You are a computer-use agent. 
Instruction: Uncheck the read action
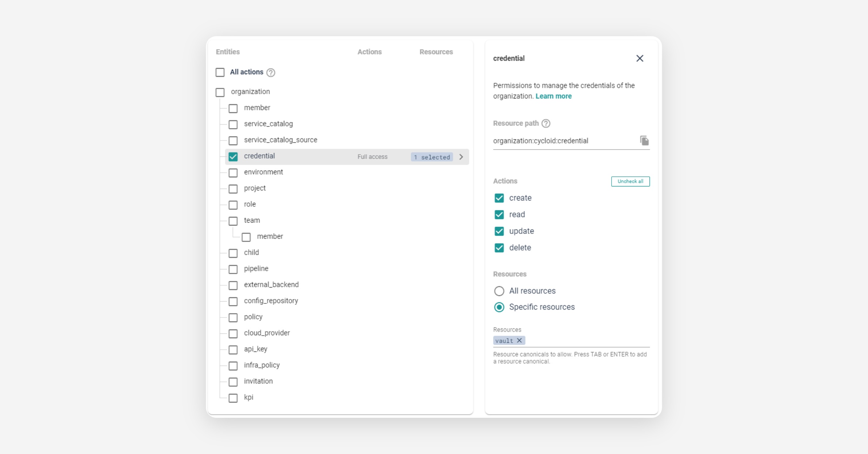[x=499, y=215]
